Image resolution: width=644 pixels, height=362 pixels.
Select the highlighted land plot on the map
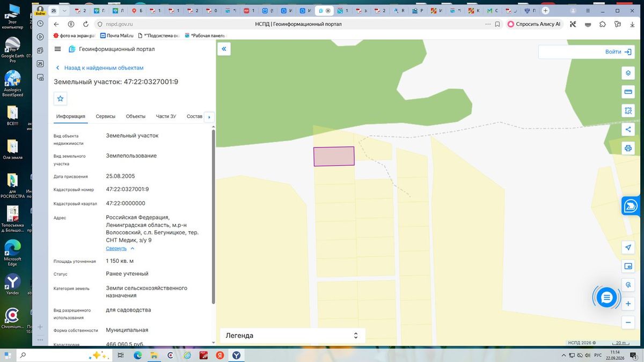(x=334, y=156)
